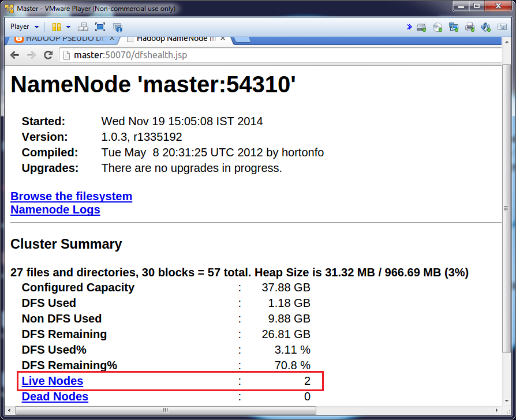This screenshot has height=420, width=516.
Task: Send Ctrl+Alt+Del to the guest OS
Action: (x=84, y=27)
